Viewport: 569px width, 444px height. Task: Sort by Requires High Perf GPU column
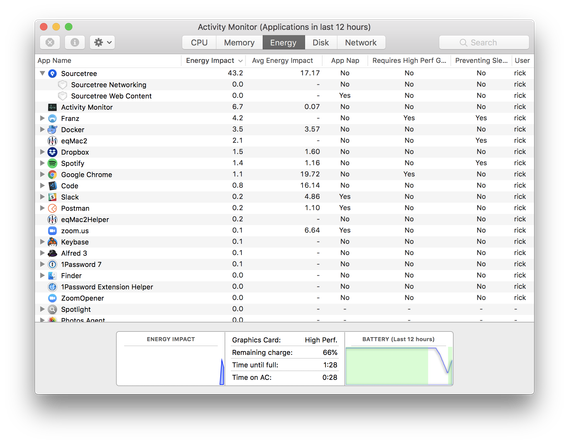[x=409, y=61]
